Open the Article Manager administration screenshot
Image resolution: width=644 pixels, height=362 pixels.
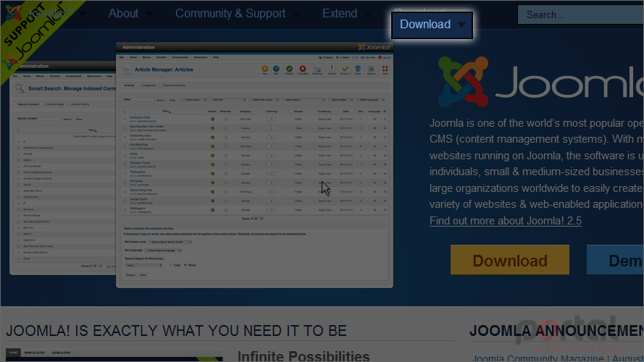255,165
